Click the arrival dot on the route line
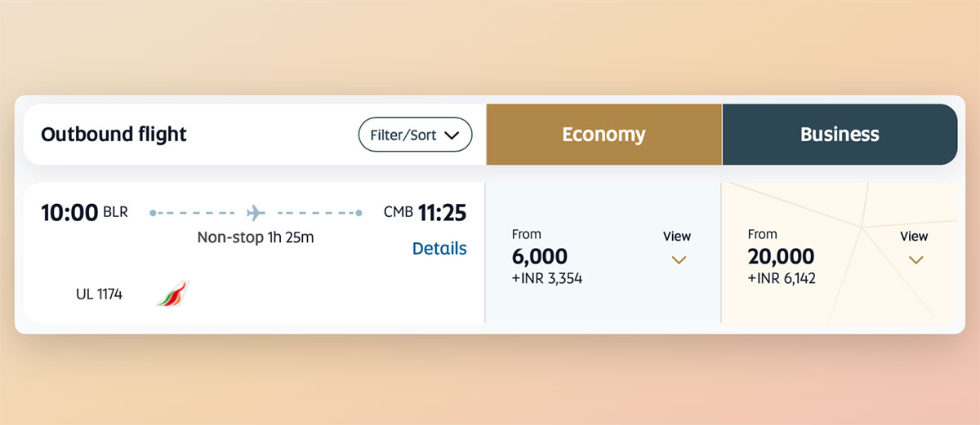 pos(359,213)
